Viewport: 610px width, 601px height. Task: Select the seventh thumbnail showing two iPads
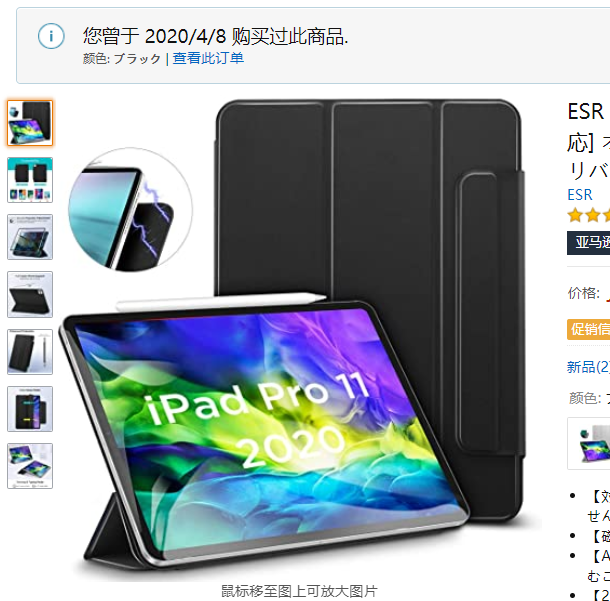click(30, 466)
